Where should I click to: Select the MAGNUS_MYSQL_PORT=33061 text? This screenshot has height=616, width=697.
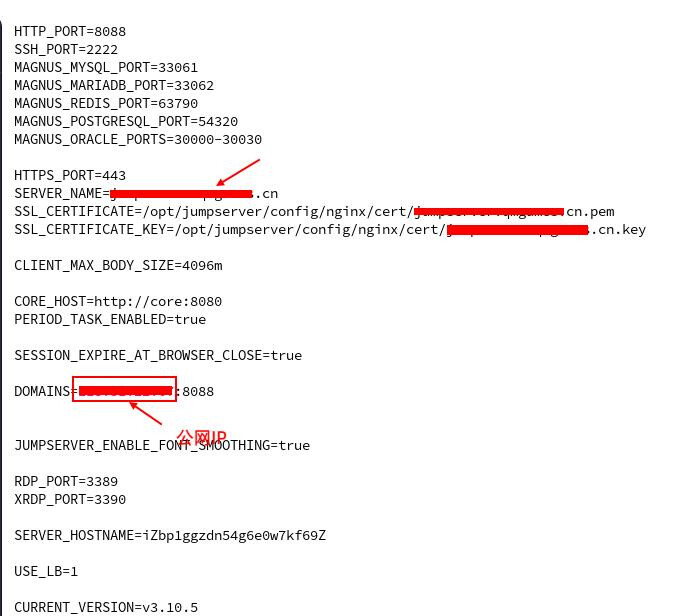click(106, 68)
